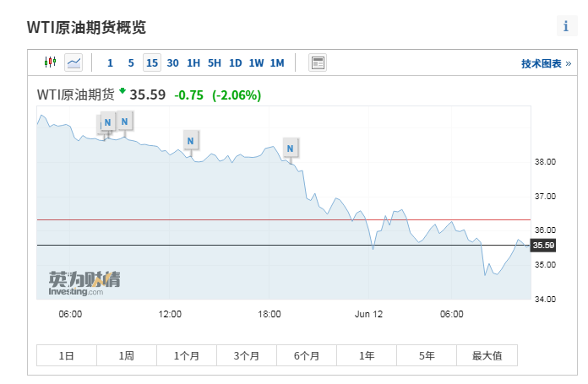Choose the 1D interval
588x384 pixels.
pyautogui.click(x=235, y=62)
